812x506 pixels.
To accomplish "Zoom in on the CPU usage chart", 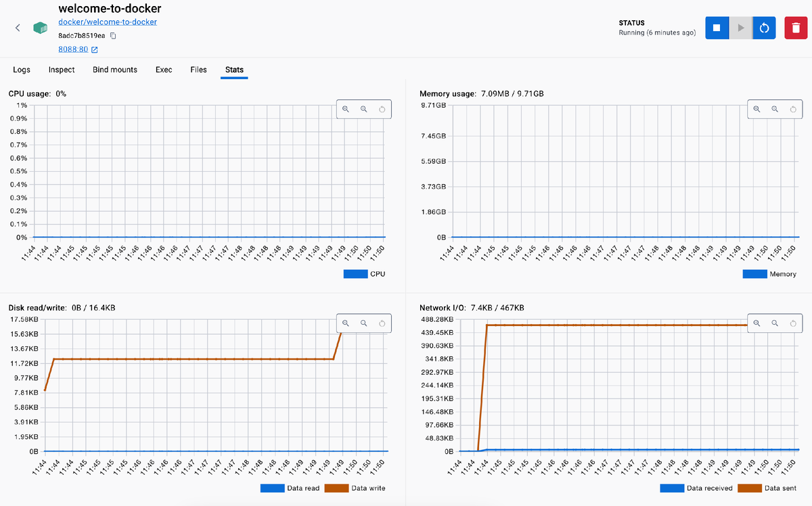I will 345,110.
